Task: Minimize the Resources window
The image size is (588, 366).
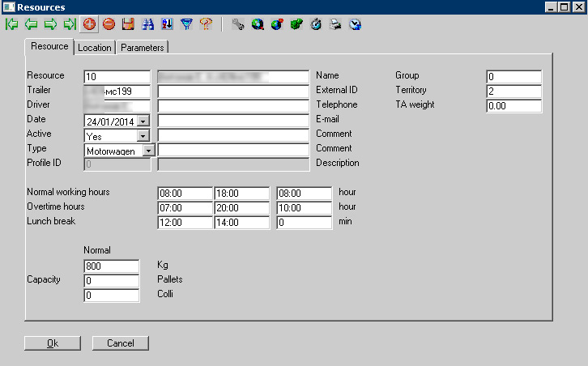Action: [551, 6]
